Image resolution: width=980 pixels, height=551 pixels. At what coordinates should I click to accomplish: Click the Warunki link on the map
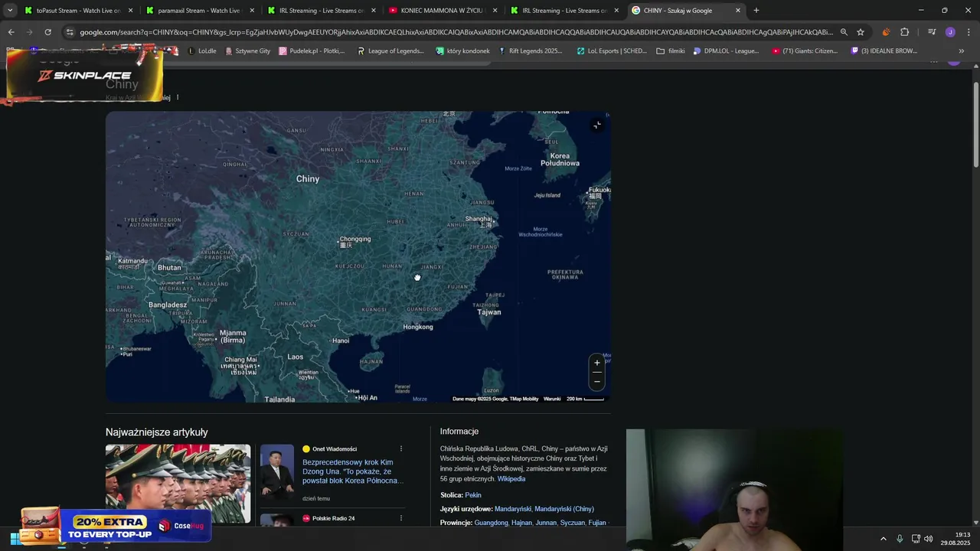click(552, 399)
